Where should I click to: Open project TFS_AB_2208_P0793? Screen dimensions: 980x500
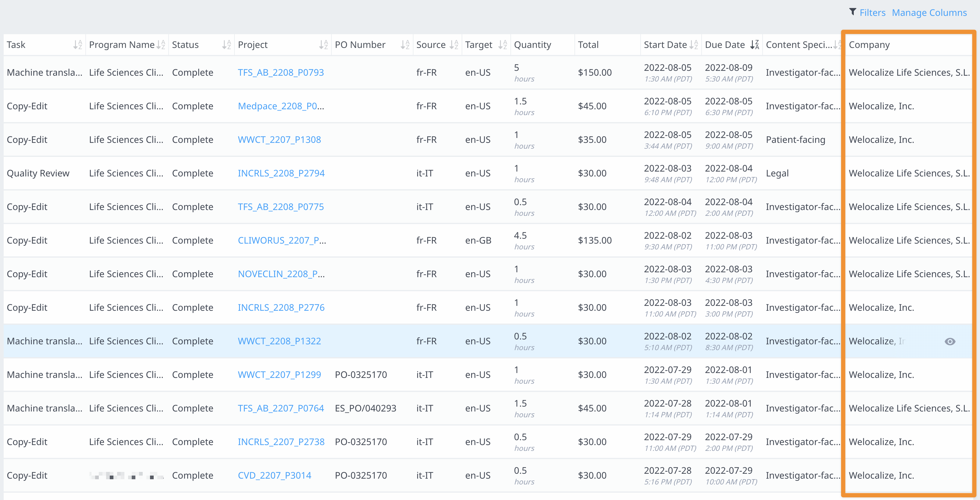tap(281, 72)
